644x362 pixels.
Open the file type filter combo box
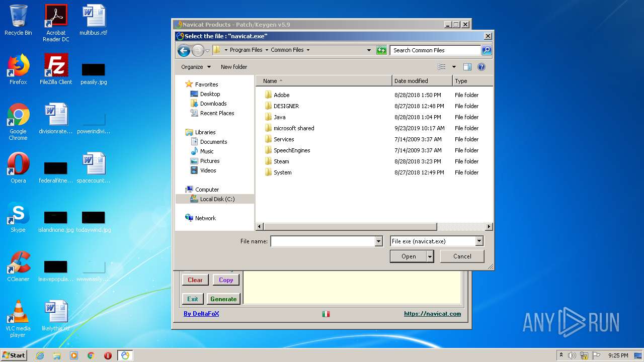(x=437, y=241)
